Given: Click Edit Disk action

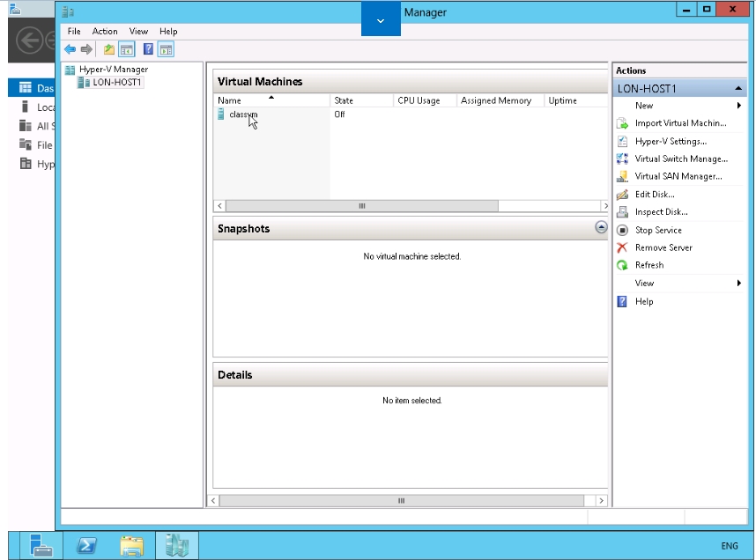Looking at the screenshot, I should [x=655, y=195].
